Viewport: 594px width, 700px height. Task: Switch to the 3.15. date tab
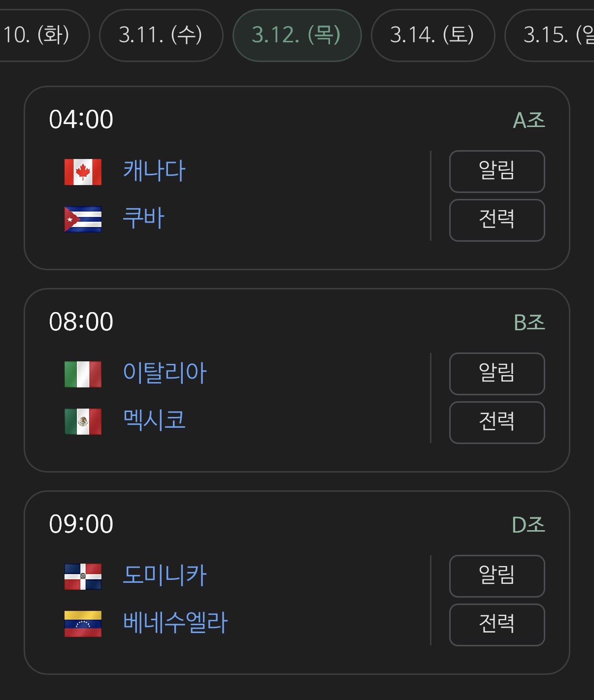click(550, 35)
